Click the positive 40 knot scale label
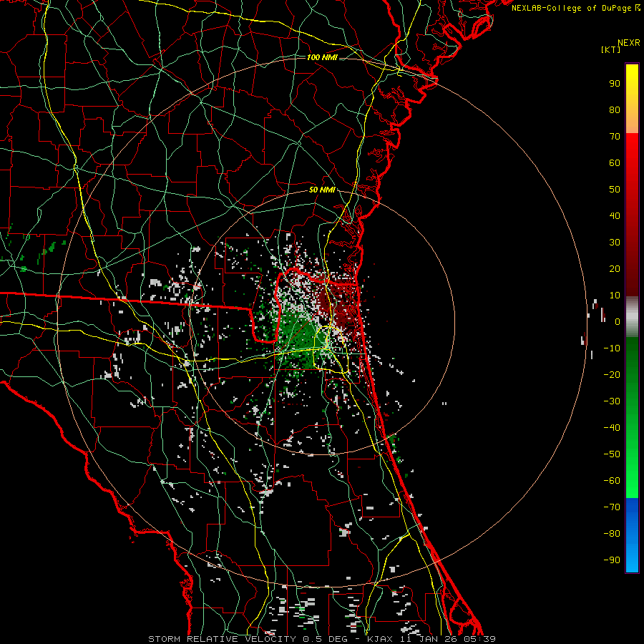This screenshot has width=644, height=644. [x=615, y=216]
